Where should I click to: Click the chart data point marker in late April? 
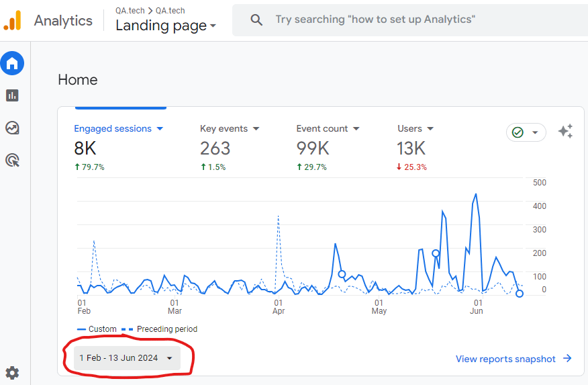[342, 274]
